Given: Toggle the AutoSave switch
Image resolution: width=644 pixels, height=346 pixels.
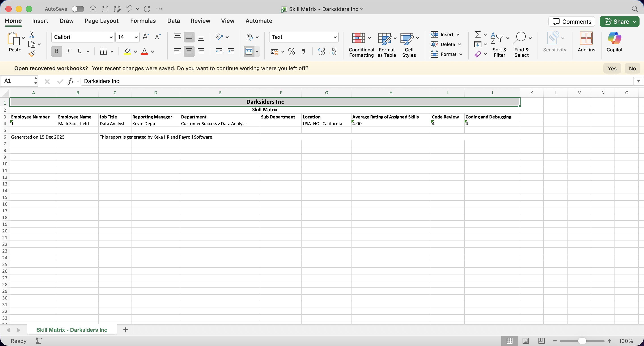Looking at the screenshot, I should [78, 9].
